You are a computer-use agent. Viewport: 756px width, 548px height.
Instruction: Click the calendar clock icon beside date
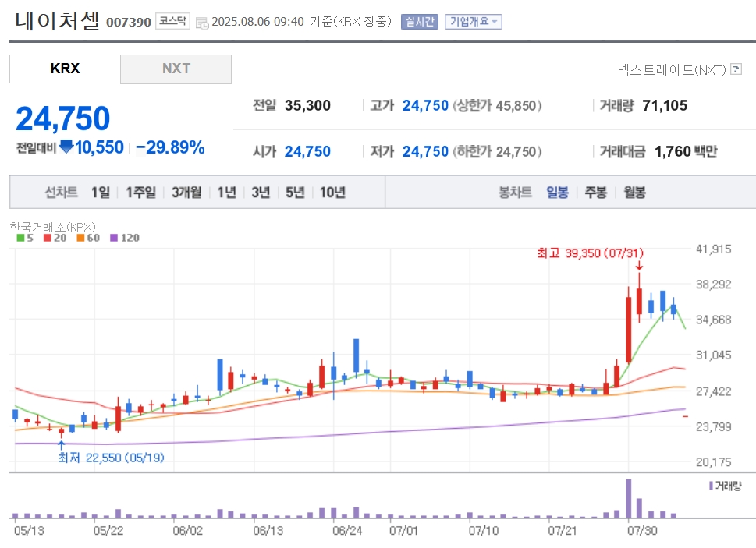click(x=202, y=23)
